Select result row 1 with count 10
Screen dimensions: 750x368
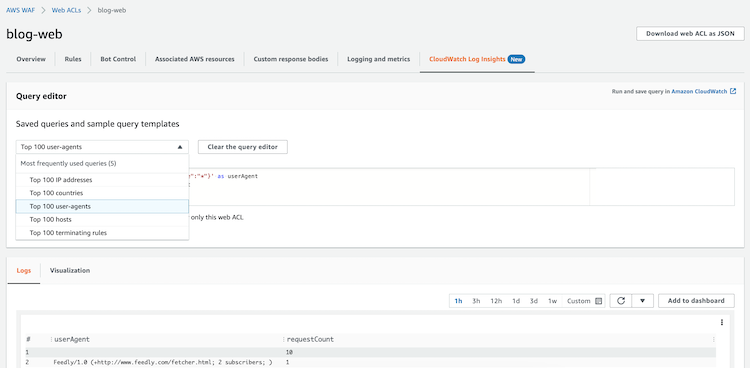pyautogui.click(x=370, y=352)
